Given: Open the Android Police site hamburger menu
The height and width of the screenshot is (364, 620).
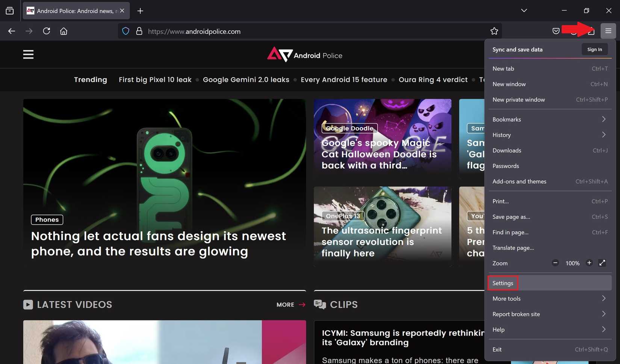Looking at the screenshot, I should (29, 55).
